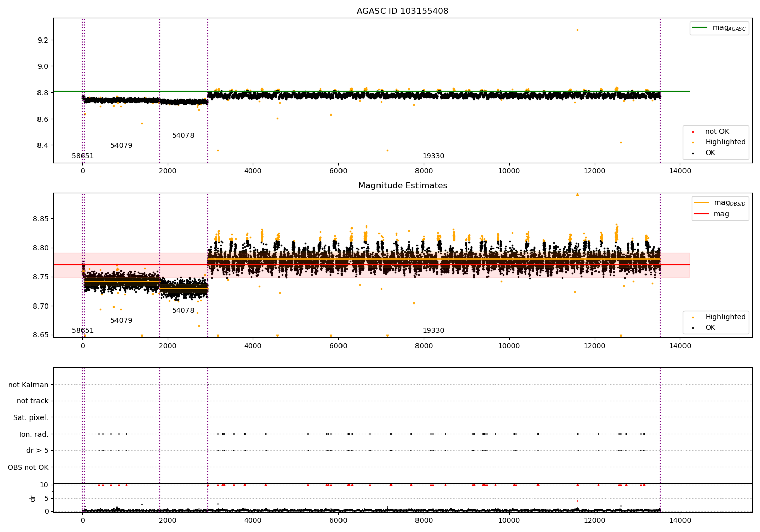
Task: Click the 9.2 y-axis tick label
Action: click(x=42, y=40)
